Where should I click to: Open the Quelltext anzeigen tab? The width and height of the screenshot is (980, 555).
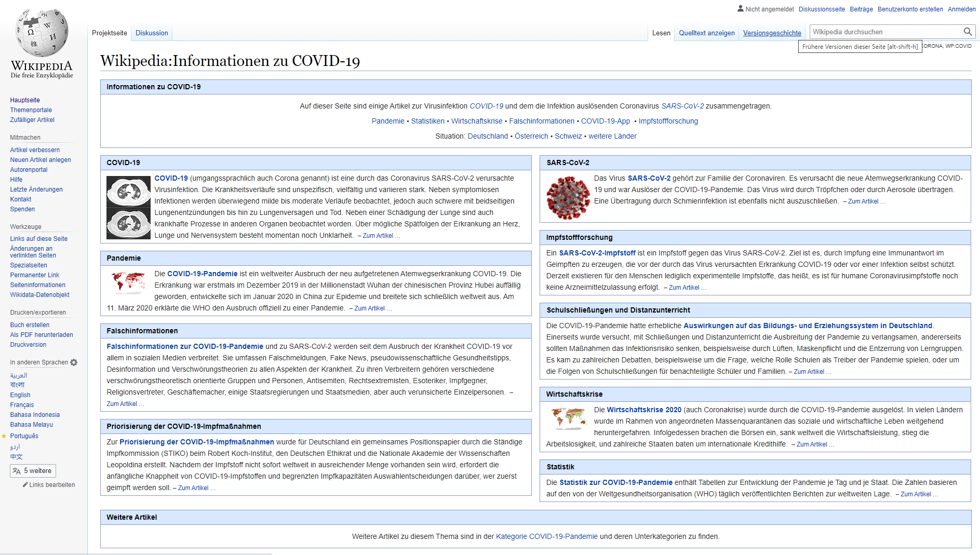(x=707, y=33)
